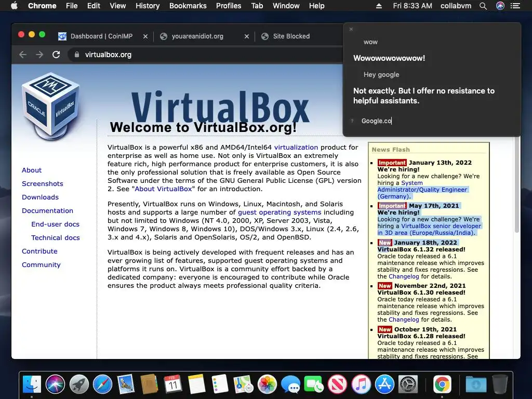Open the Community sidebar link
The width and height of the screenshot is (532, 399).
pos(41,265)
